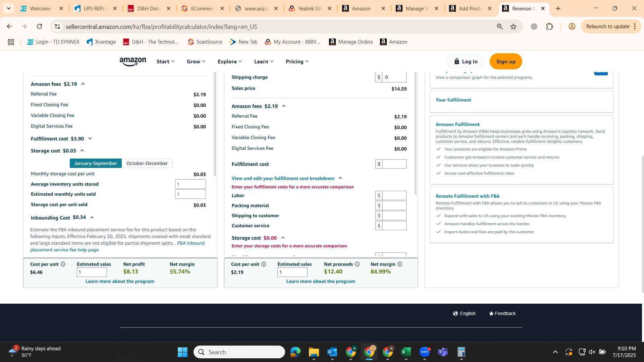Show info for right Net margin
Viewport: 644px width, 362px height.
[400, 264]
